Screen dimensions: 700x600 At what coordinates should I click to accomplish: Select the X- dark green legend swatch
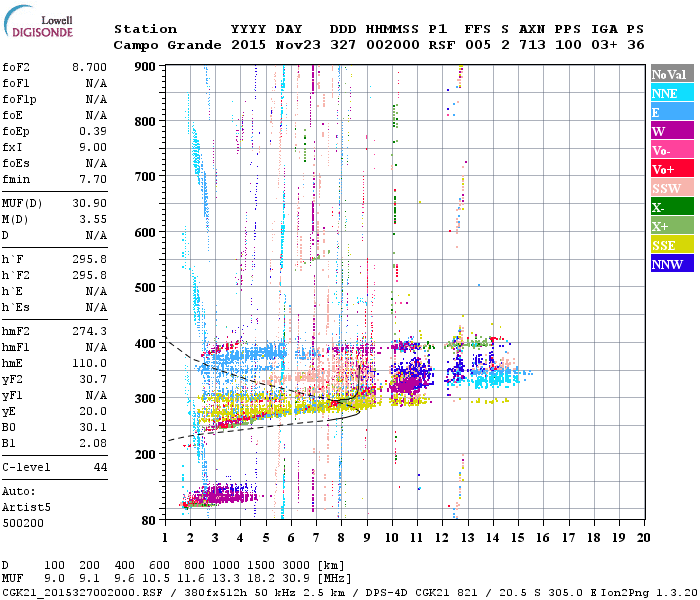click(x=672, y=207)
